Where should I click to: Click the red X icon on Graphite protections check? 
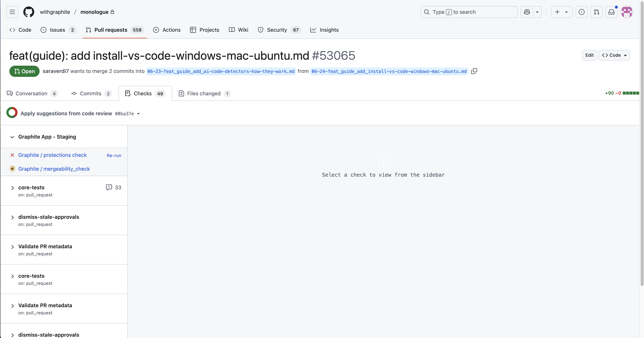tap(12, 155)
